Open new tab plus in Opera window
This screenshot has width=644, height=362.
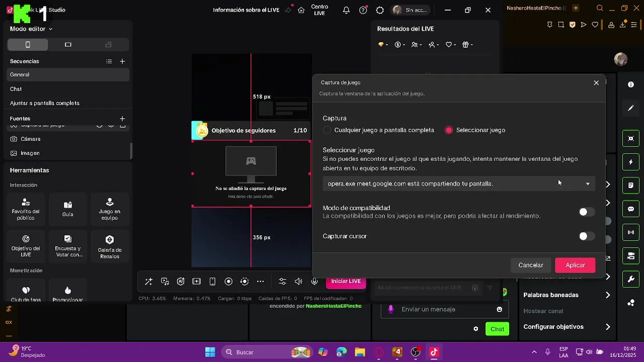pos(576,8)
